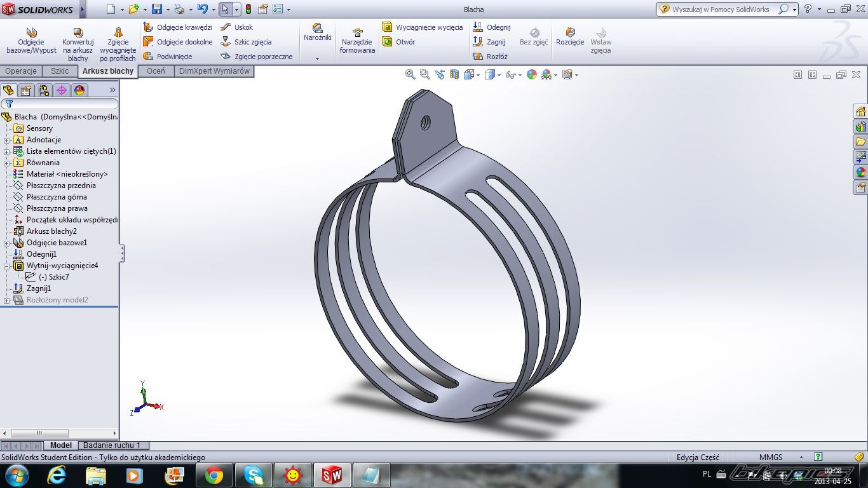Click the Skype icon in taskbar
Viewport: 868px width, 488px height.
tap(253, 475)
